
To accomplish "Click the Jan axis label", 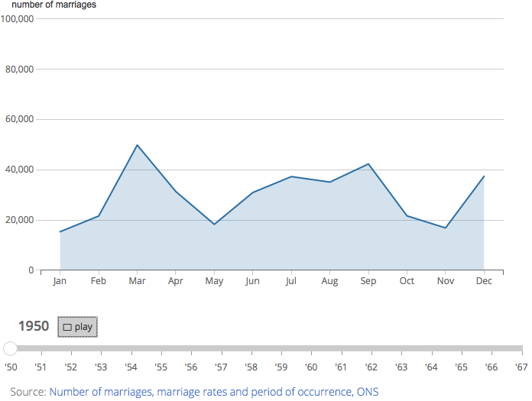I will [60, 281].
